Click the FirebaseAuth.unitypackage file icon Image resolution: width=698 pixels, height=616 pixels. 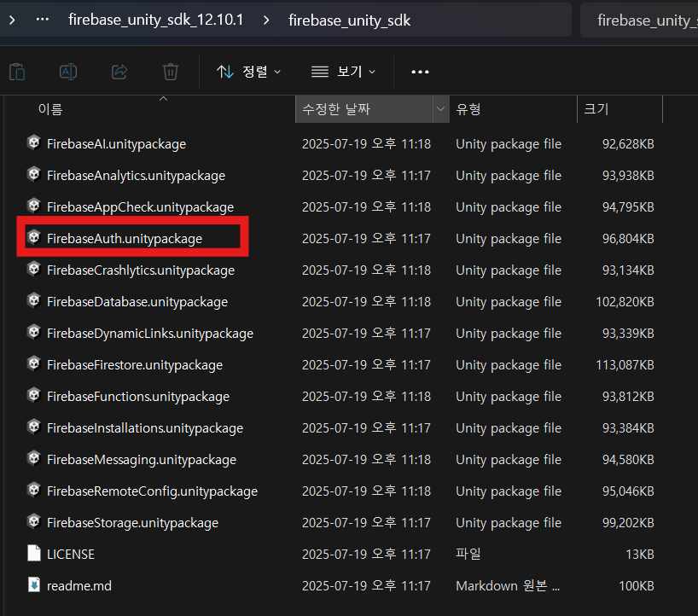click(34, 238)
